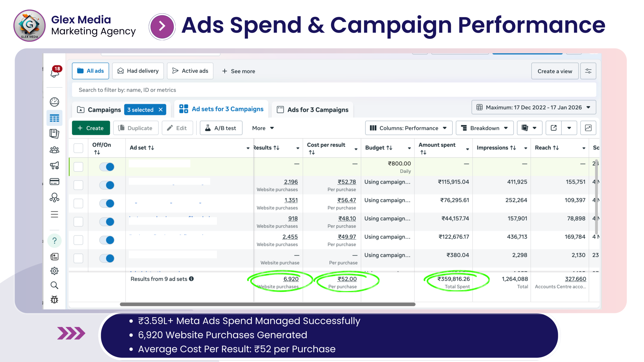
Task: Open the Audiences people icon in sidebar
Action: tap(54, 150)
